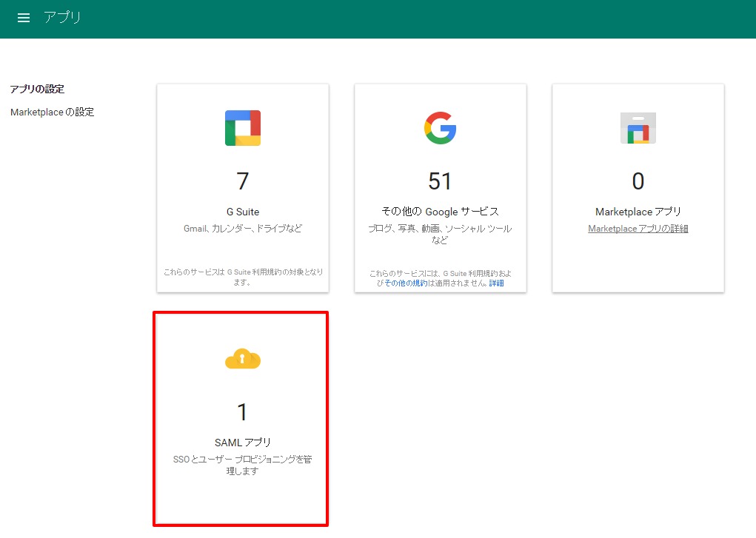
Task: Click the 詳細 link in Google services card
Action: pyautogui.click(x=496, y=283)
